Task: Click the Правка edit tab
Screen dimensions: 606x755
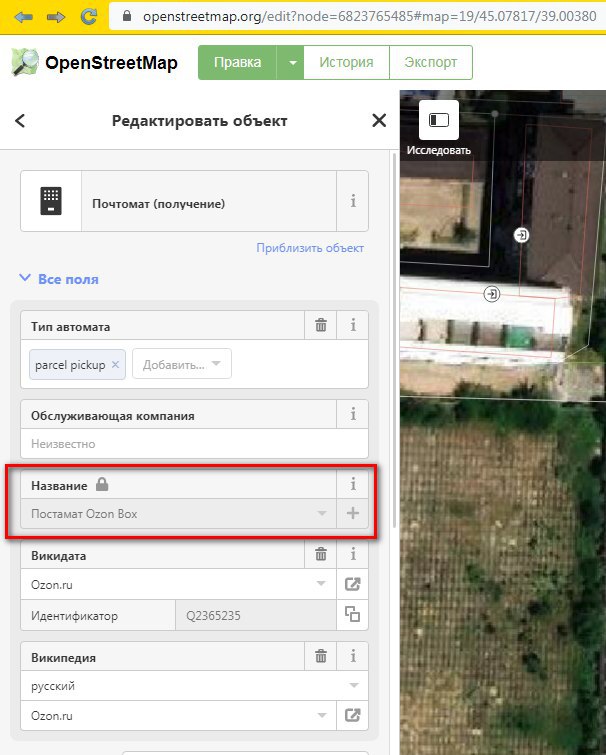Action: 237,62
